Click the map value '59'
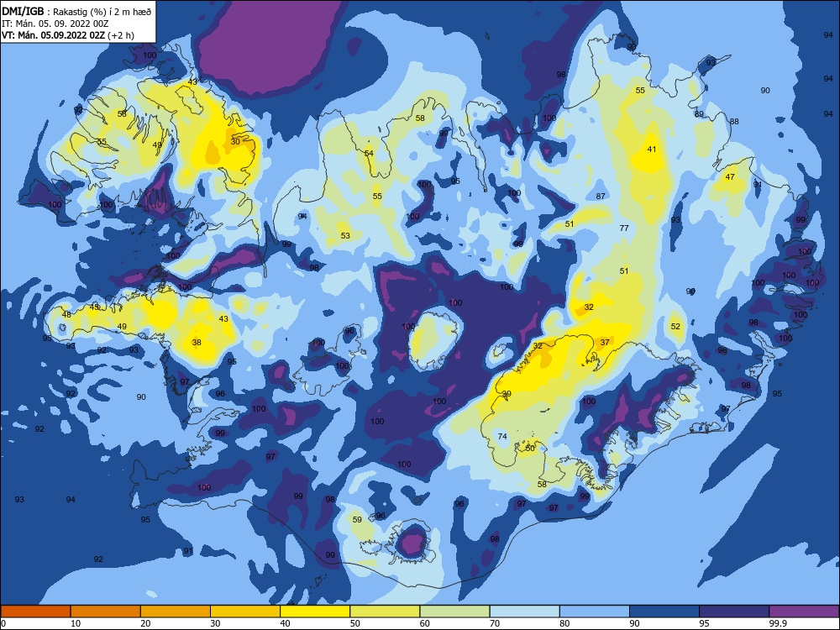Image resolution: width=840 pixels, height=630 pixels. click(357, 519)
